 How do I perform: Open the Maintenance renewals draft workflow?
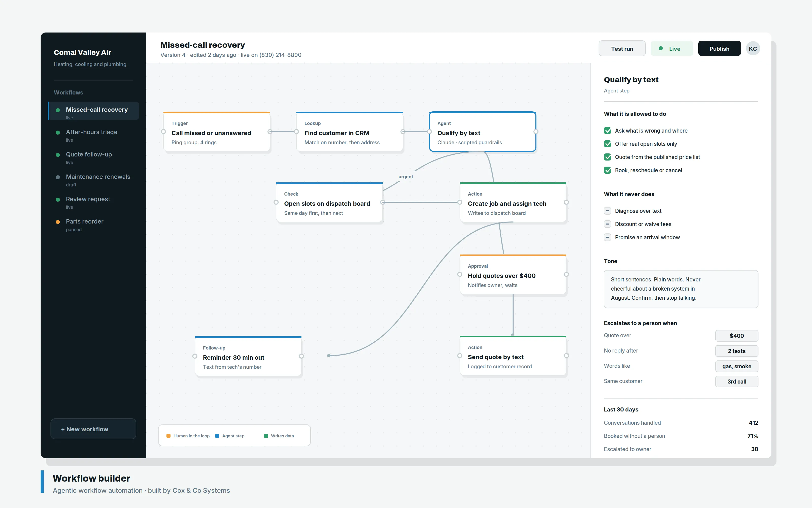point(94,180)
